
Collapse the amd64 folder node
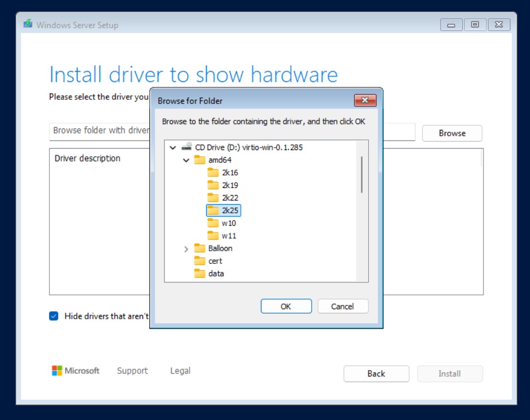[x=186, y=160]
